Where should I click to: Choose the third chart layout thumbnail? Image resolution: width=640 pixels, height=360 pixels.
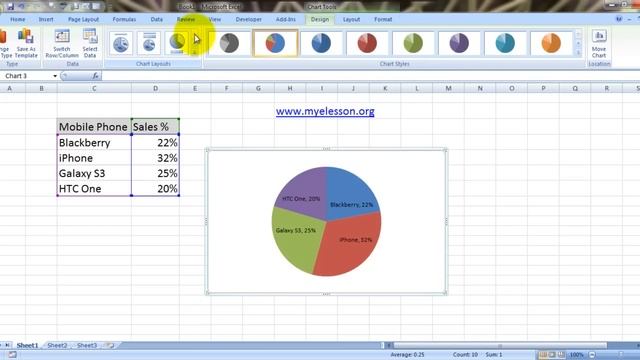click(177, 43)
